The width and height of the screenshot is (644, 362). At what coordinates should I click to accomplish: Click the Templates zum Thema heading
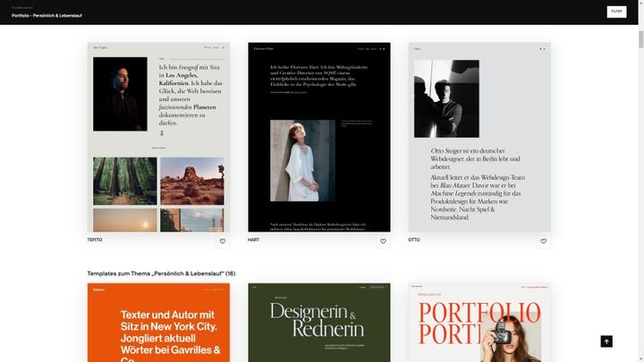[161, 274]
